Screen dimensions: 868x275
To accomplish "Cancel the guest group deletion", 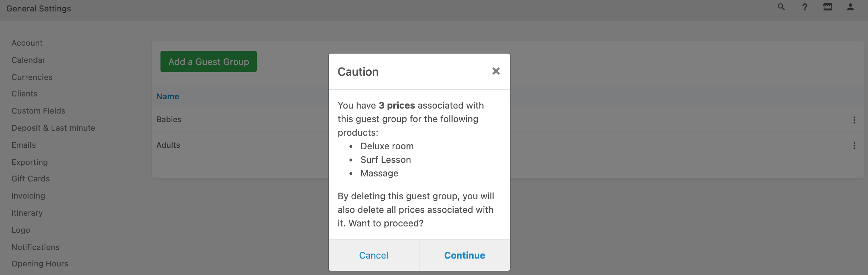I will (374, 255).
